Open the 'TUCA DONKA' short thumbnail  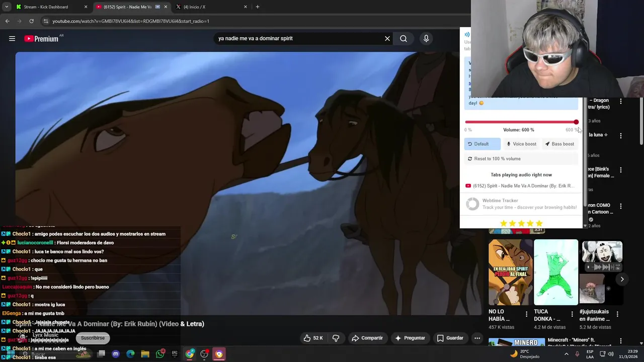pyautogui.click(x=556, y=273)
